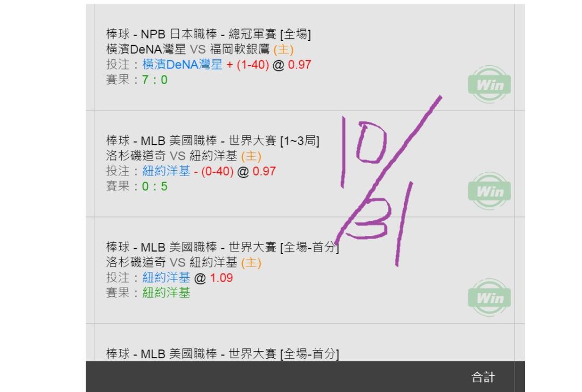Click the 0.97 odds in the 1~3局 bet
This screenshot has height=392, width=582.
(x=264, y=171)
